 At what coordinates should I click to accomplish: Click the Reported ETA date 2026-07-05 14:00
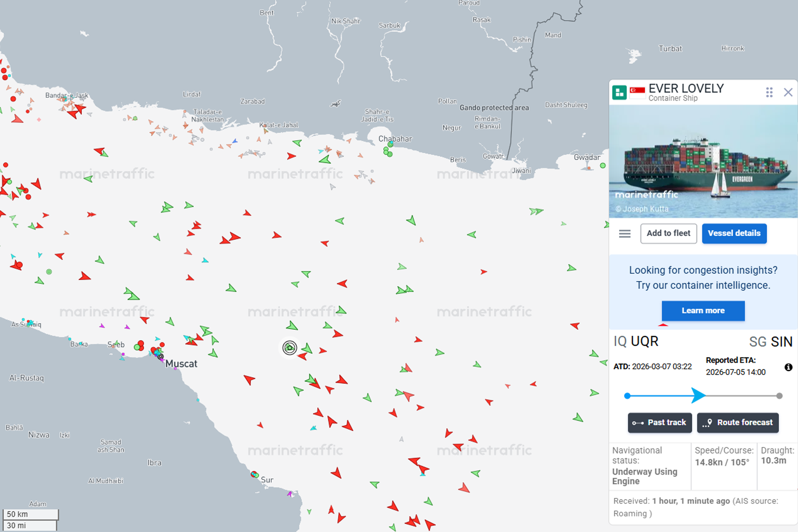point(735,372)
